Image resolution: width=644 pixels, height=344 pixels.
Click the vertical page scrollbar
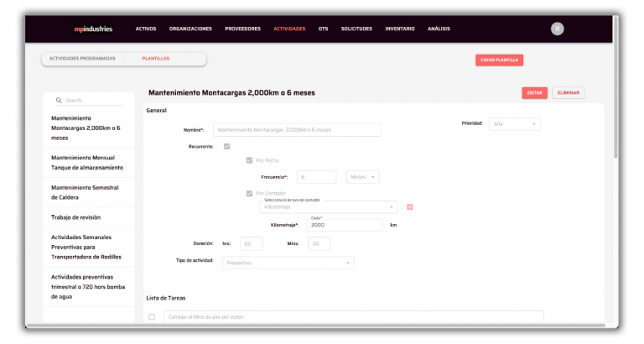(x=615, y=86)
